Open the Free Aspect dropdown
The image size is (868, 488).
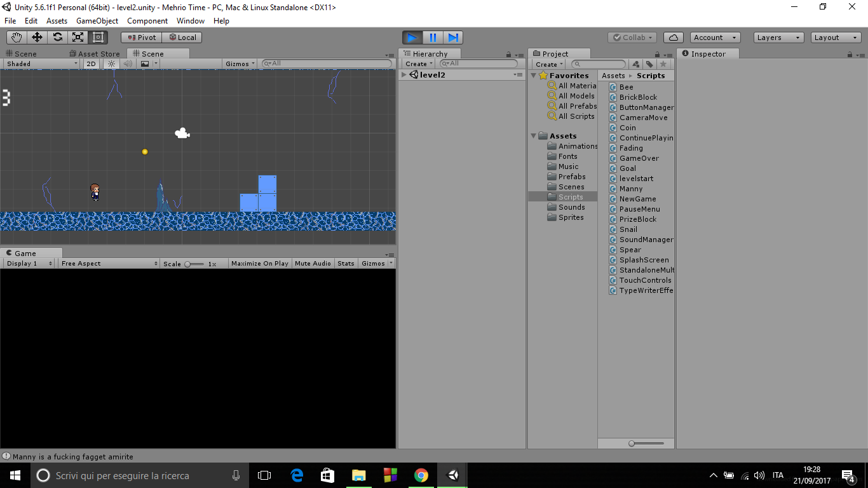[109, 263]
